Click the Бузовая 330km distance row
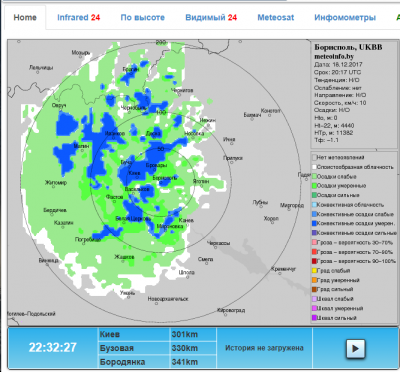Viewport: 400px width, 372px height. tap(157, 348)
